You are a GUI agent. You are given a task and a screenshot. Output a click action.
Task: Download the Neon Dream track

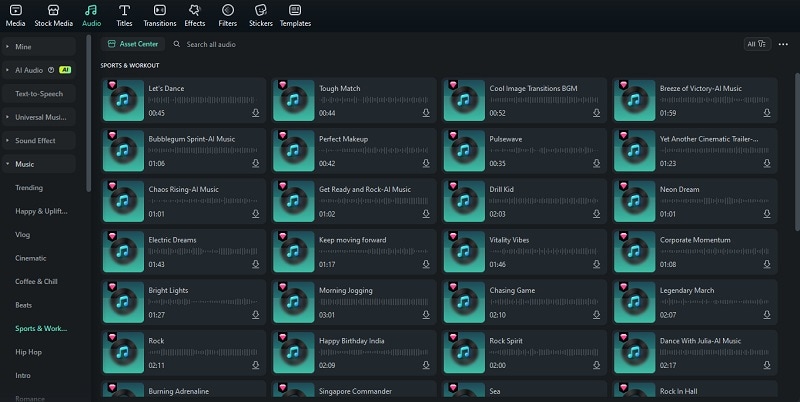(767, 214)
